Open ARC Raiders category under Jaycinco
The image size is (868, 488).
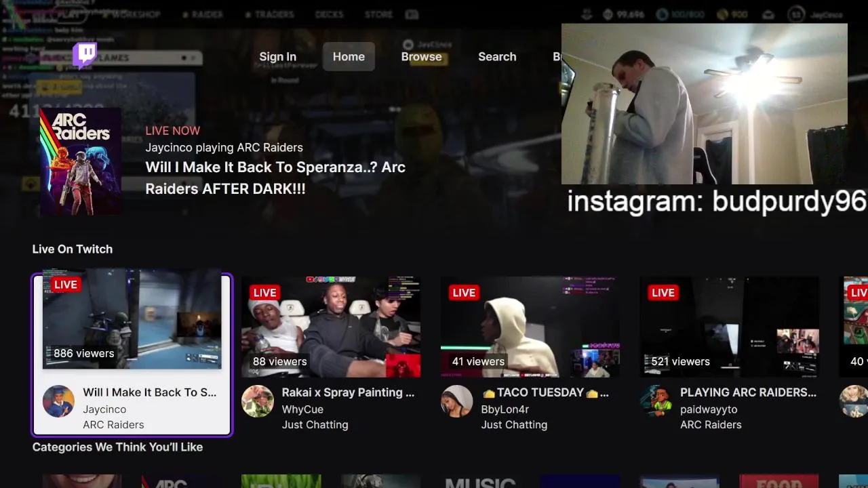[113, 425]
